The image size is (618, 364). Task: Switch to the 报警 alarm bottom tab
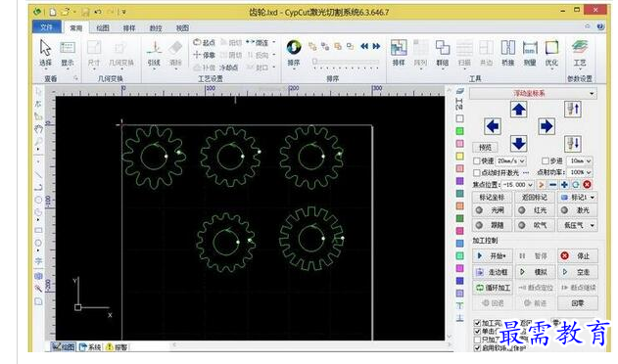pos(117,347)
